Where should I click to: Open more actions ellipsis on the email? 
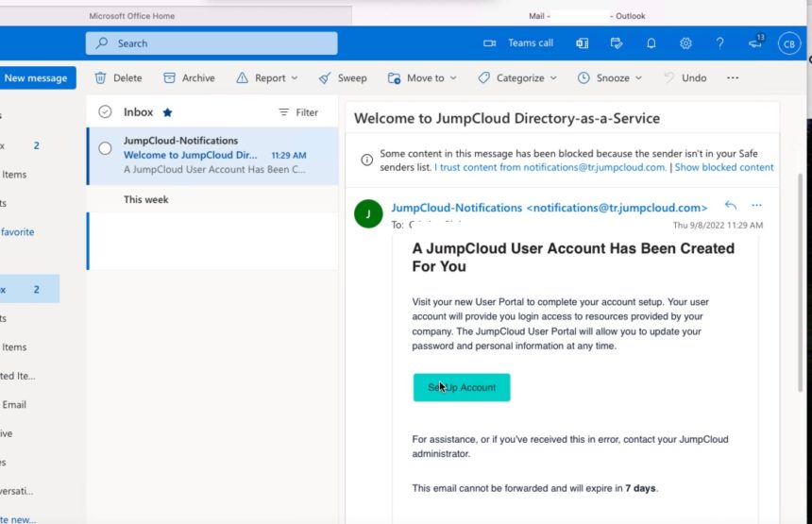(756, 206)
